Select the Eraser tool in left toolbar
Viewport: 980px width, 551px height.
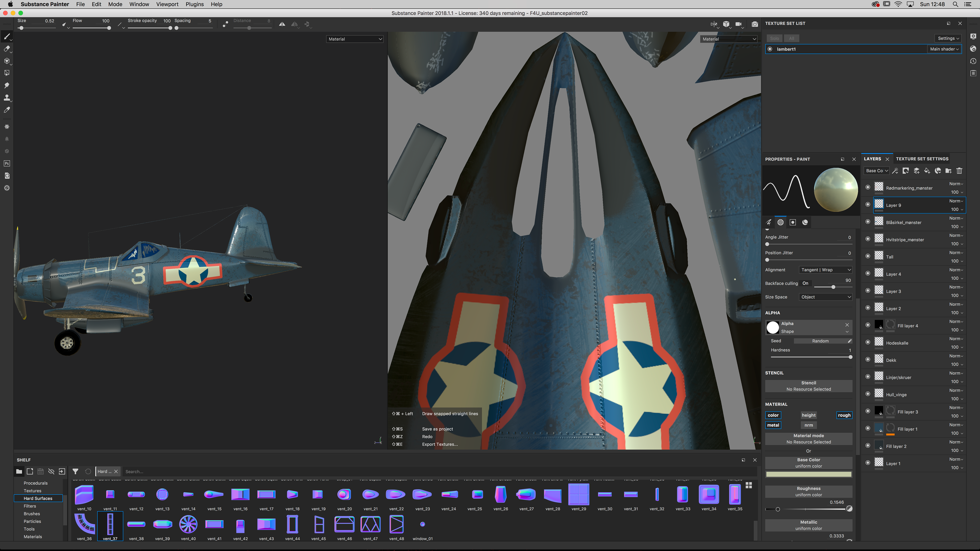[6, 49]
